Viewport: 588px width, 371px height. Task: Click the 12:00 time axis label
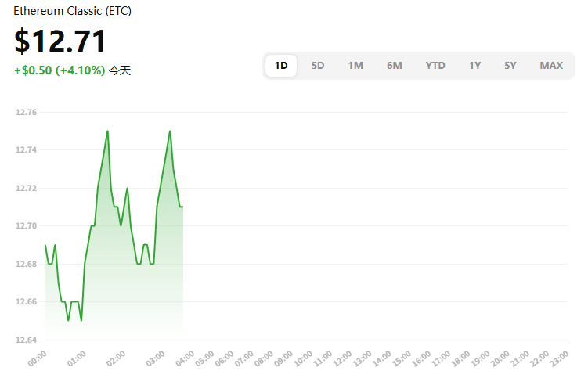(x=342, y=358)
